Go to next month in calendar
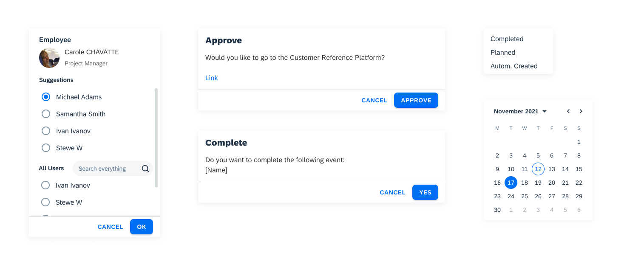The width and height of the screenshot is (644, 256). pos(581,111)
